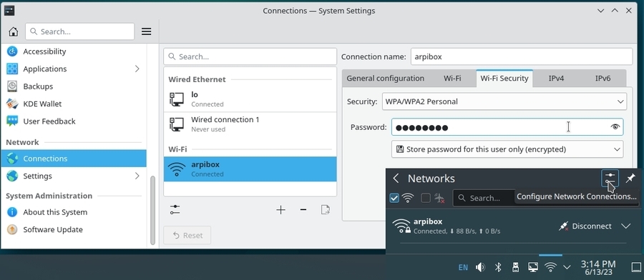Open removable devices tray icon
The image size is (644, 280).
515,267
